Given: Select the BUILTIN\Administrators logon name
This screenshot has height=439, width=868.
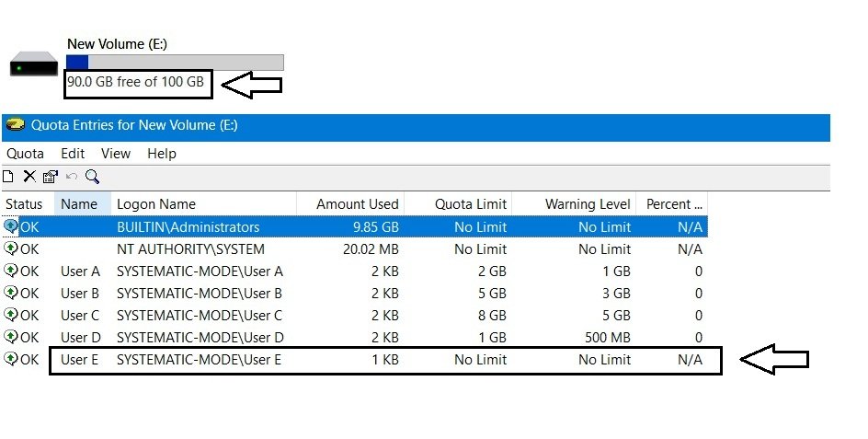Looking at the screenshot, I should click(188, 226).
